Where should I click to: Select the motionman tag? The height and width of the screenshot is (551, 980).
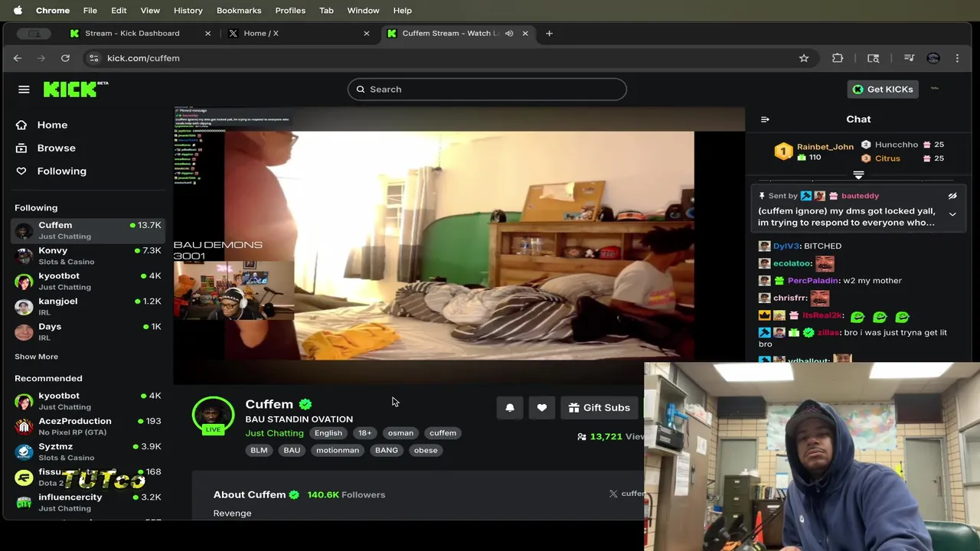coord(338,450)
